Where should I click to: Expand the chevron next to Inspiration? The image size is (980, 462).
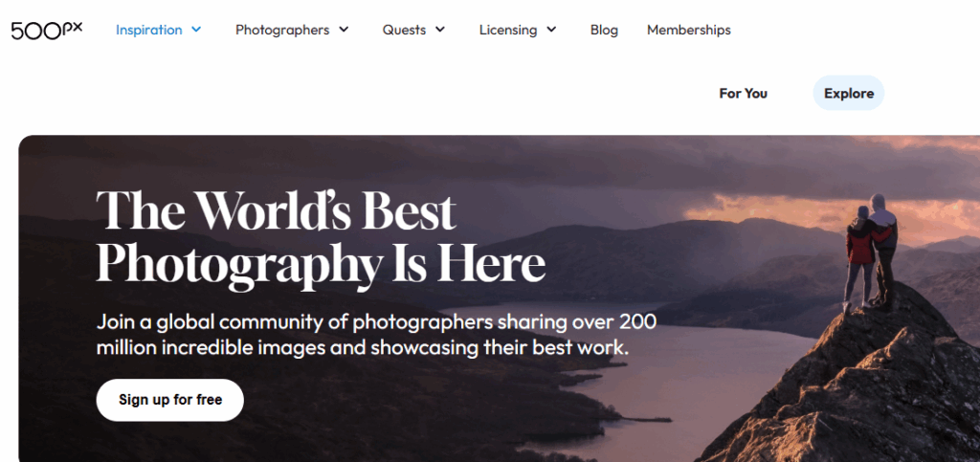pyautogui.click(x=196, y=29)
